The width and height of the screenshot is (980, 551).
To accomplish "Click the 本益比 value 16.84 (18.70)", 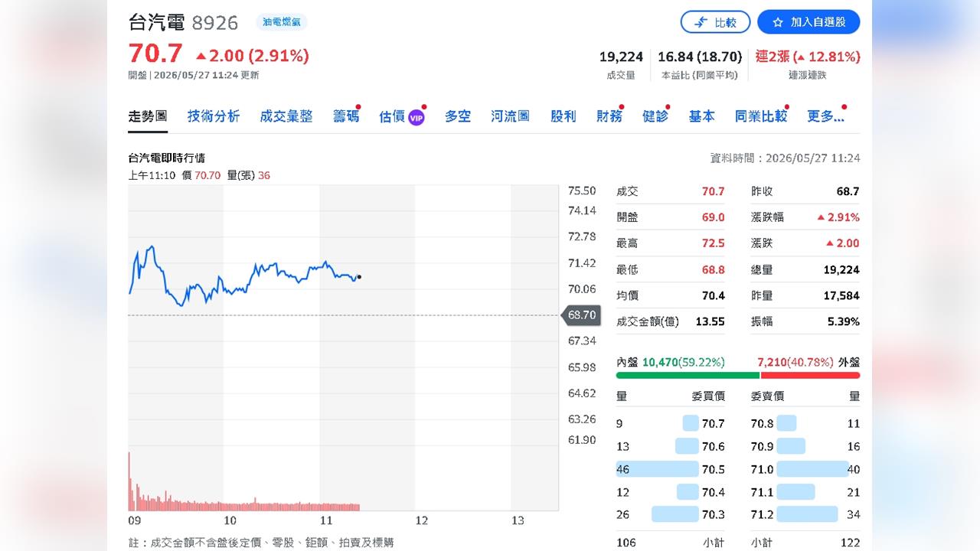I will coord(700,57).
